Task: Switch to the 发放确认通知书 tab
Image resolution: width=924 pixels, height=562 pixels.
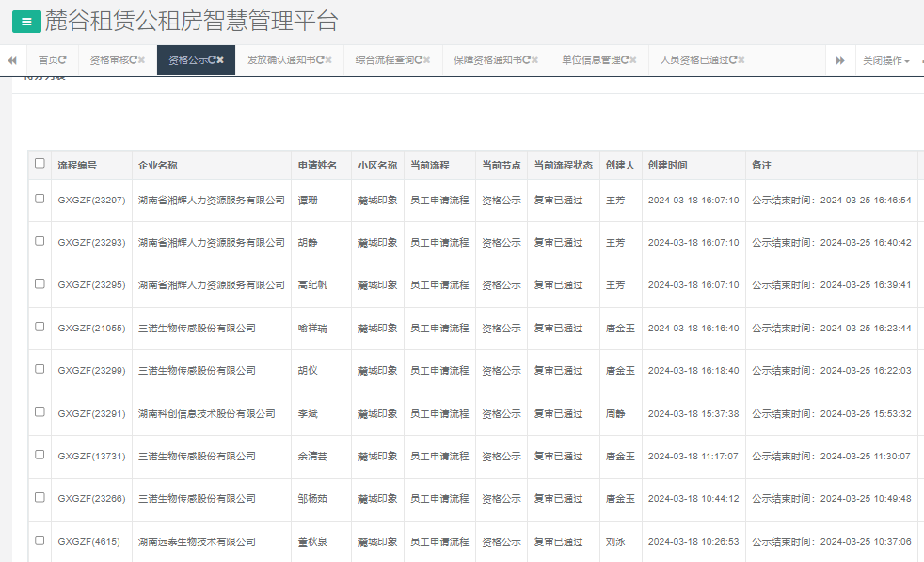Action: (x=282, y=60)
